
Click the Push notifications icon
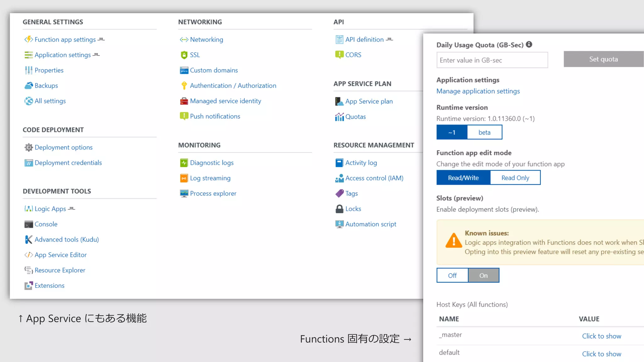click(184, 116)
